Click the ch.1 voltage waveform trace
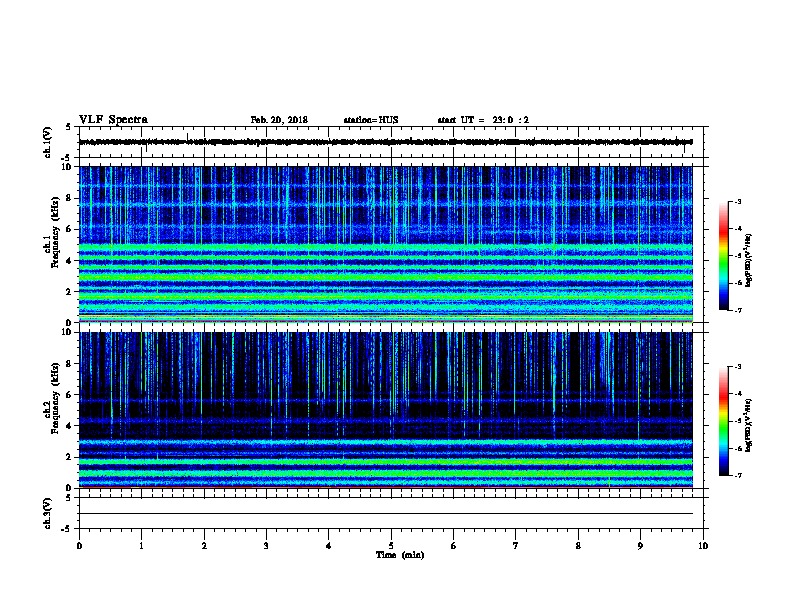792x612 pixels. coord(386,142)
